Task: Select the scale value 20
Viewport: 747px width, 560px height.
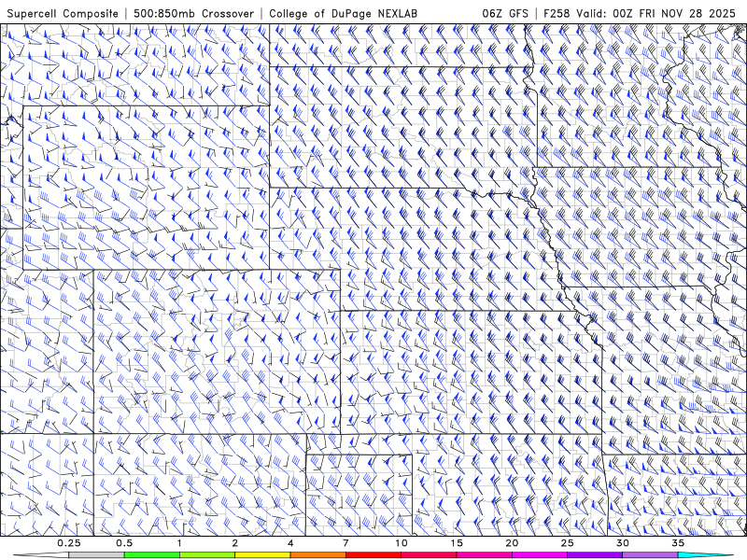Action: 512,543
